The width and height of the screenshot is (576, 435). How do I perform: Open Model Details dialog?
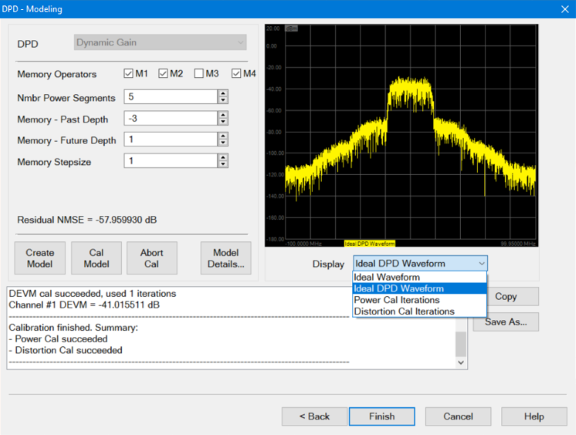226,258
